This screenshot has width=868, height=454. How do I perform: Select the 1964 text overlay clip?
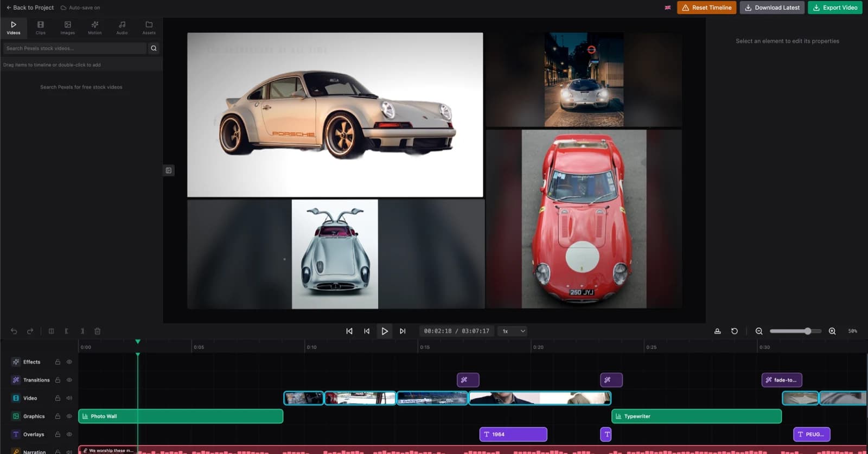point(513,434)
